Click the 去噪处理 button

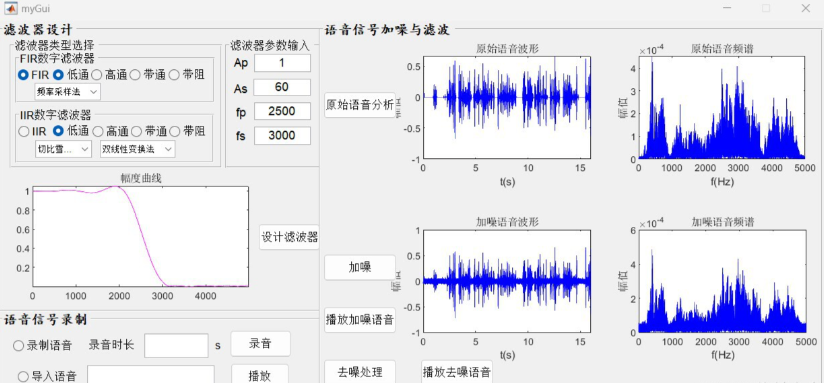[360, 372]
